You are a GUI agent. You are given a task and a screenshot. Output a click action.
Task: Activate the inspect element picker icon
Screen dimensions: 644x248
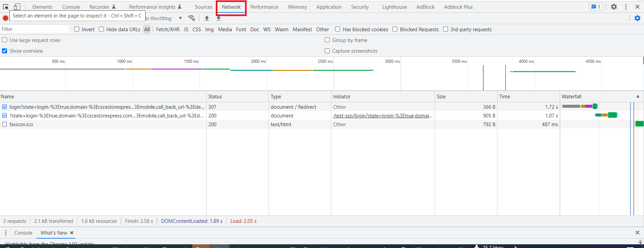[x=6, y=7]
